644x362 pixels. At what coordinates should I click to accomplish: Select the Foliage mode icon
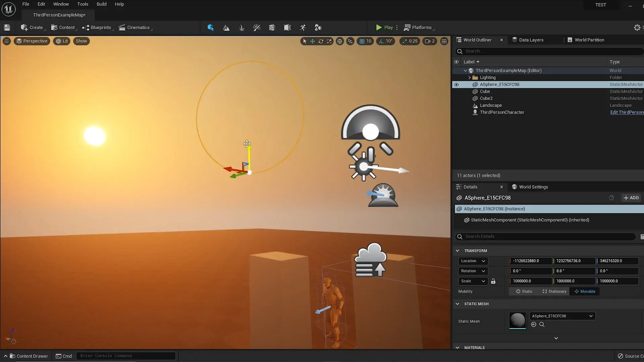coord(241,28)
